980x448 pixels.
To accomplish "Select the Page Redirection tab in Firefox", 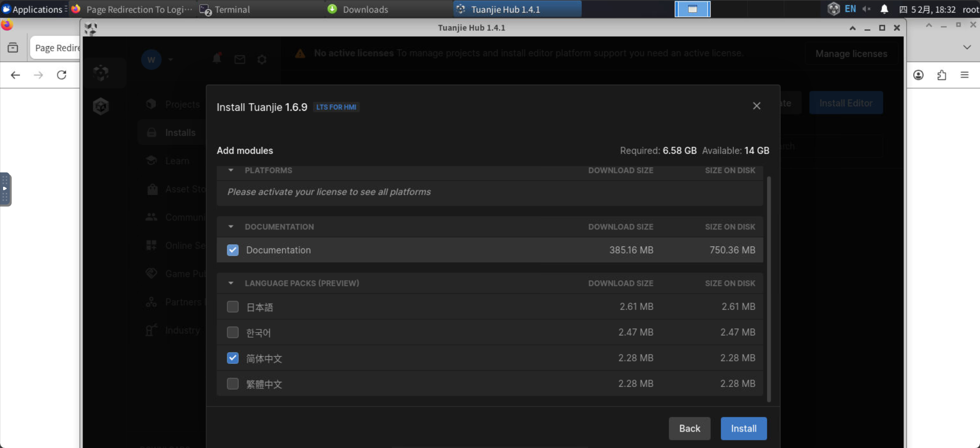I will click(x=55, y=48).
